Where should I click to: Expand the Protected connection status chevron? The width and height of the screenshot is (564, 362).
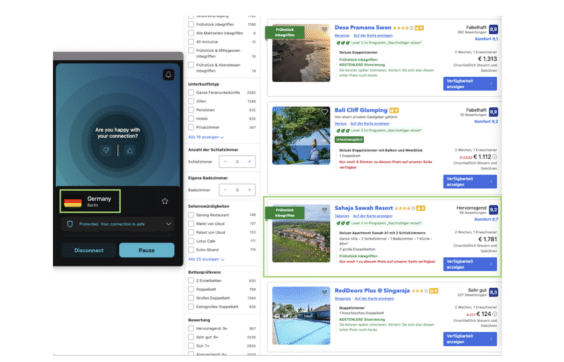point(168,224)
